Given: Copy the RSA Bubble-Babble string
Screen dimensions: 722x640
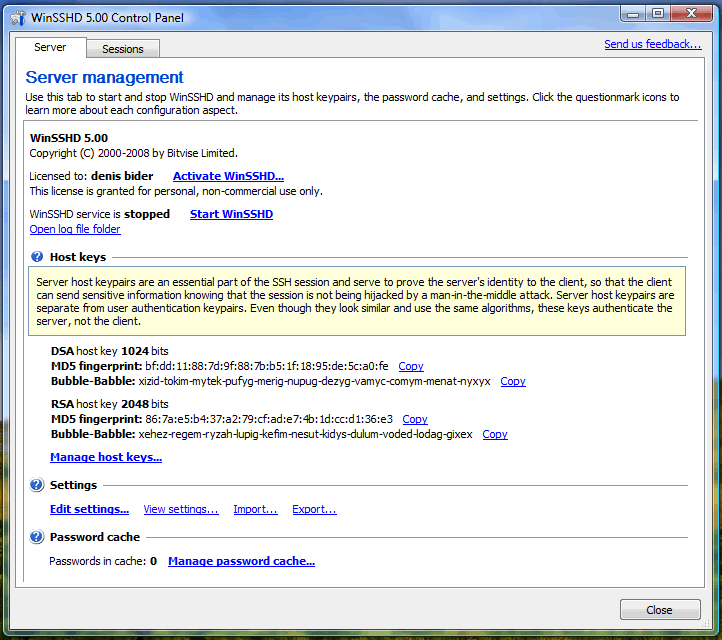Looking at the screenshot, I should click(x=494, y=434).
